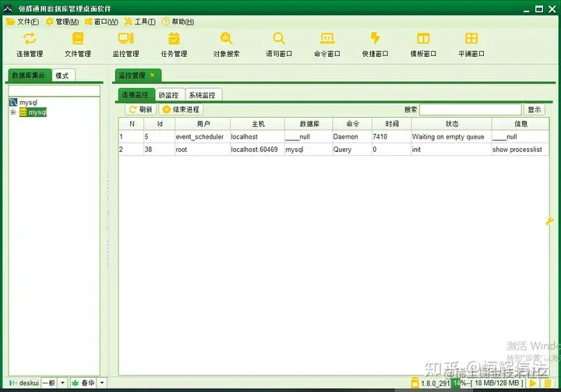Open the 工具(T) menu

140,22
